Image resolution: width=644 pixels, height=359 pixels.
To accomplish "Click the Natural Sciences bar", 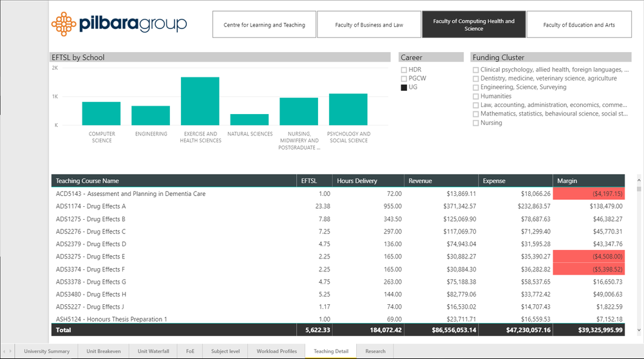I will coord(249,120).
